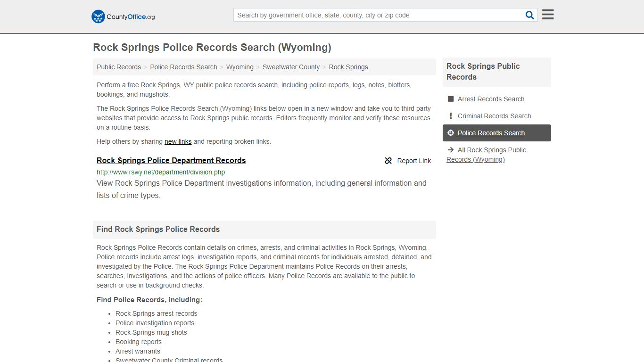644x362 pixels.
Task: Open Arrest Records Search sidebar link
Action: [x=491, y=99]
